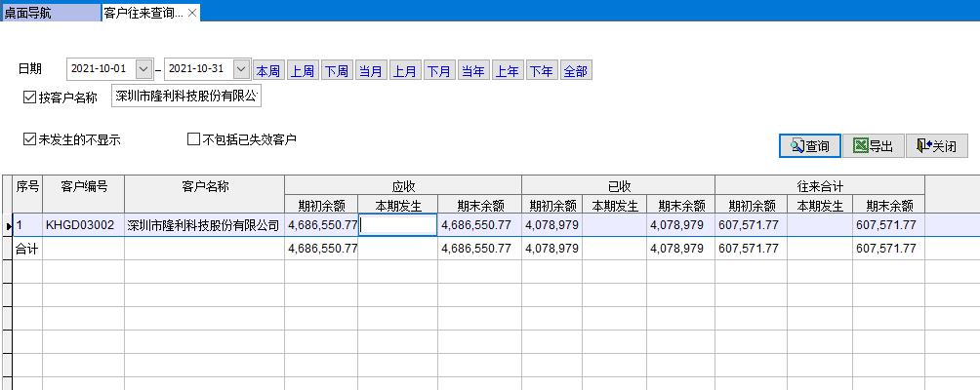Select the 全部 date range button
980x390 pixels.
pyautogui.click(x=575, y=71)
